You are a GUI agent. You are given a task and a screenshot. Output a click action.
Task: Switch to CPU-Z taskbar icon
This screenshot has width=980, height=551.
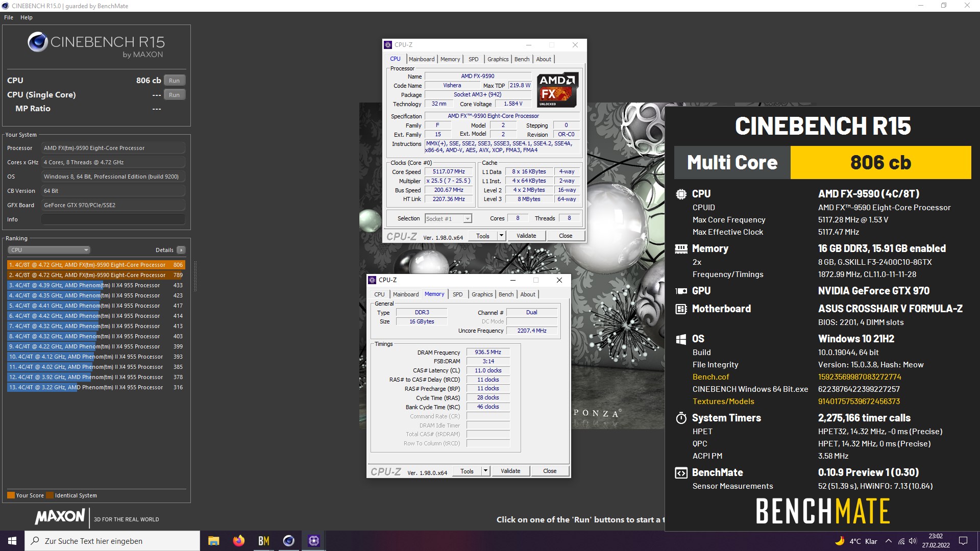coord(314,541)
